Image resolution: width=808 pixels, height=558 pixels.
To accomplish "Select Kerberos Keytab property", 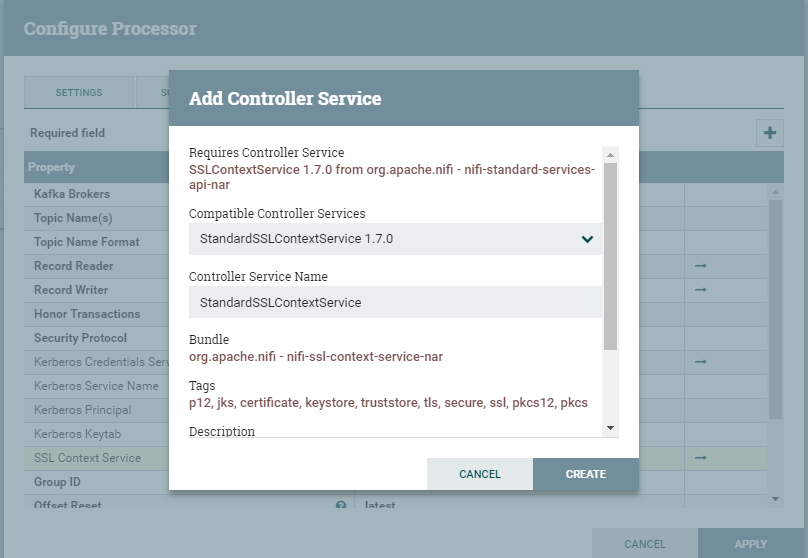I will 77,434.
